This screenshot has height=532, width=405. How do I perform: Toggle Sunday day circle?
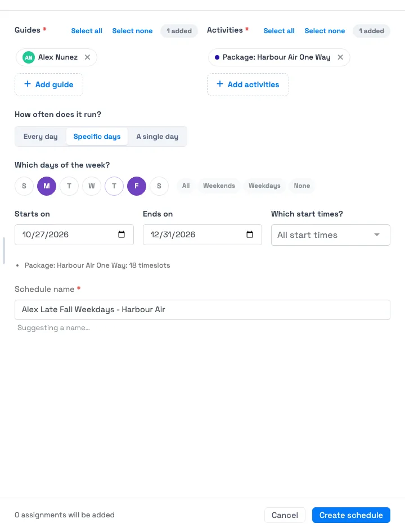click(24, 186)
